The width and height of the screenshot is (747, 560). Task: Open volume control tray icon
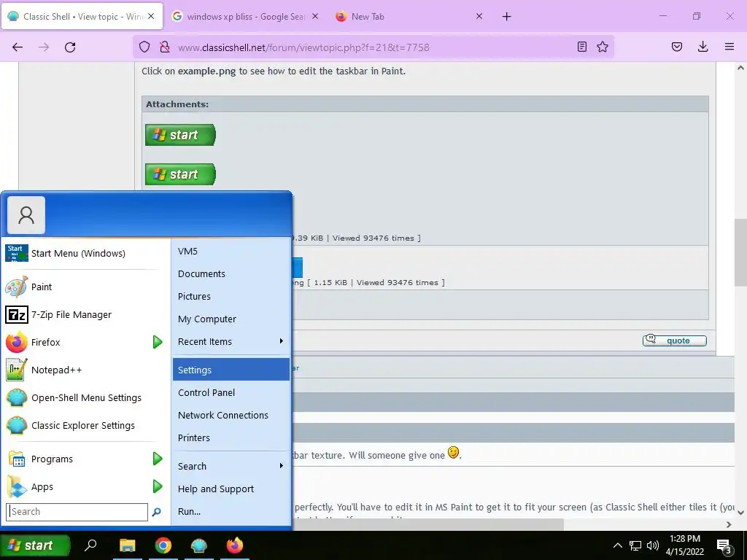[x=653, y=545]
